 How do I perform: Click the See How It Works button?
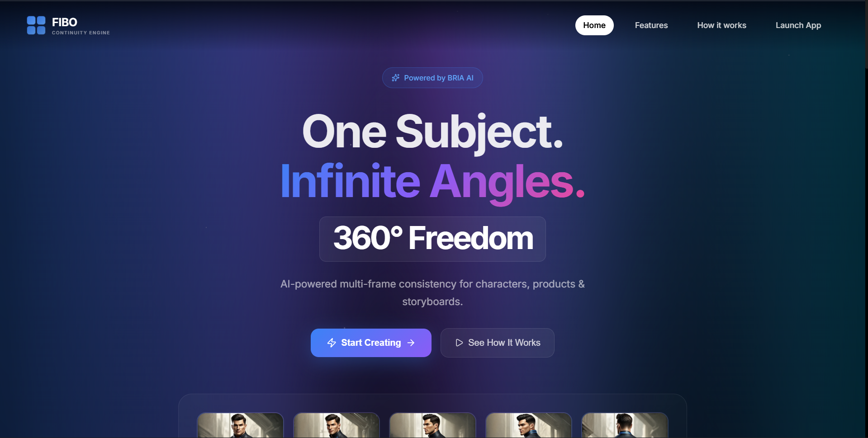(498, 343)
